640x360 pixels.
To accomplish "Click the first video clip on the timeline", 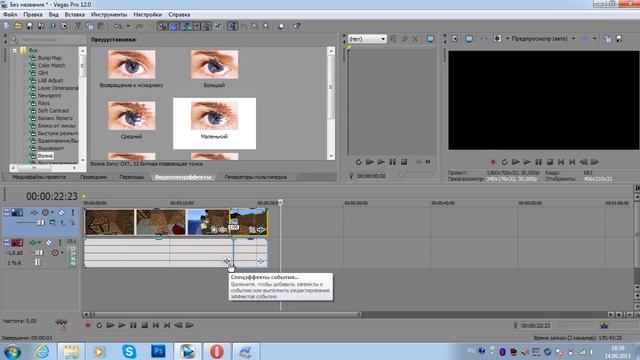I will (109, 222).
